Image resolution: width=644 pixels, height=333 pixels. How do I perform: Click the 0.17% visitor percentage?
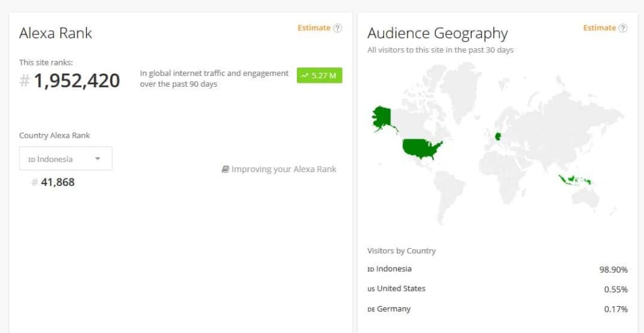coord(616,309)
